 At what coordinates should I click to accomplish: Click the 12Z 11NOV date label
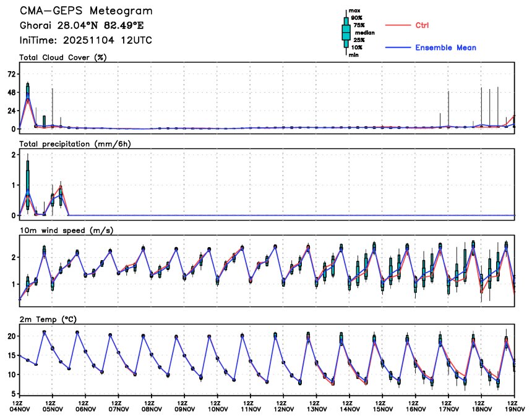tap(251, 406)
